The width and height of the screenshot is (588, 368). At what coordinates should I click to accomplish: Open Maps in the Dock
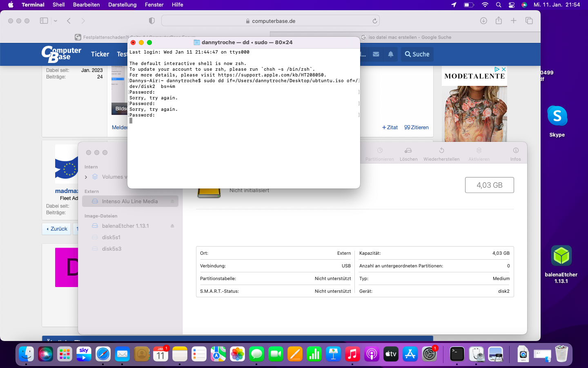click(x=218, y=354)
